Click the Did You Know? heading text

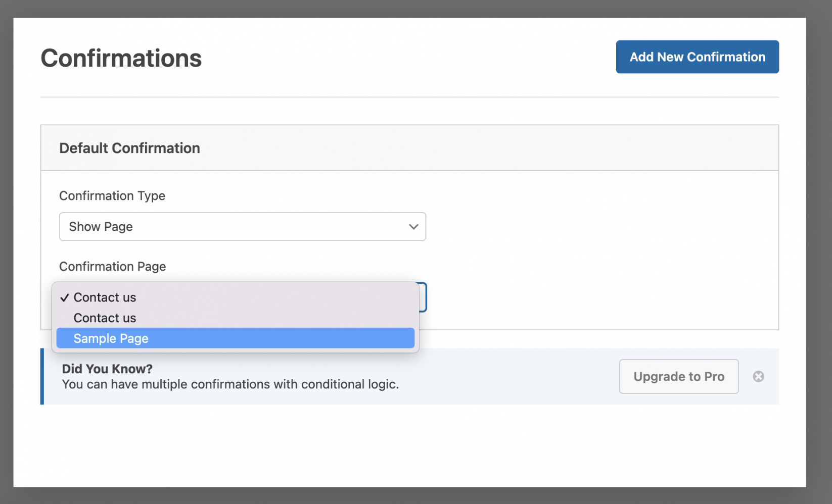pos(107,369)
